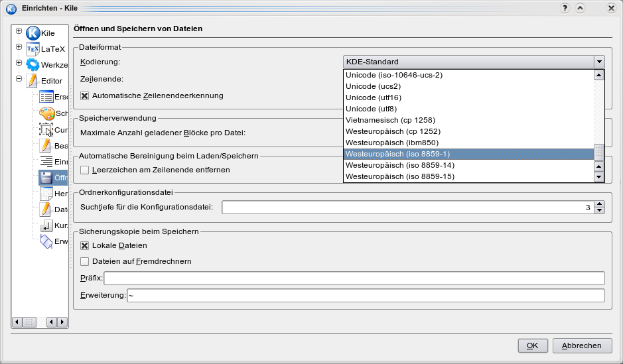Open the Öffnen/Speichern floppy disk page

pyautogui.click(x=46, y=178)
